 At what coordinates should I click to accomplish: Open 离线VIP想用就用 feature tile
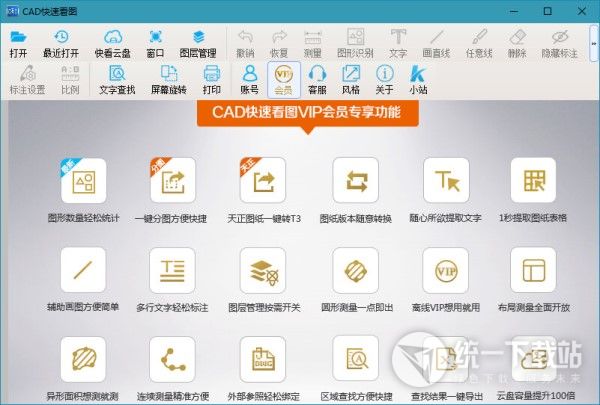pos(446,271)
